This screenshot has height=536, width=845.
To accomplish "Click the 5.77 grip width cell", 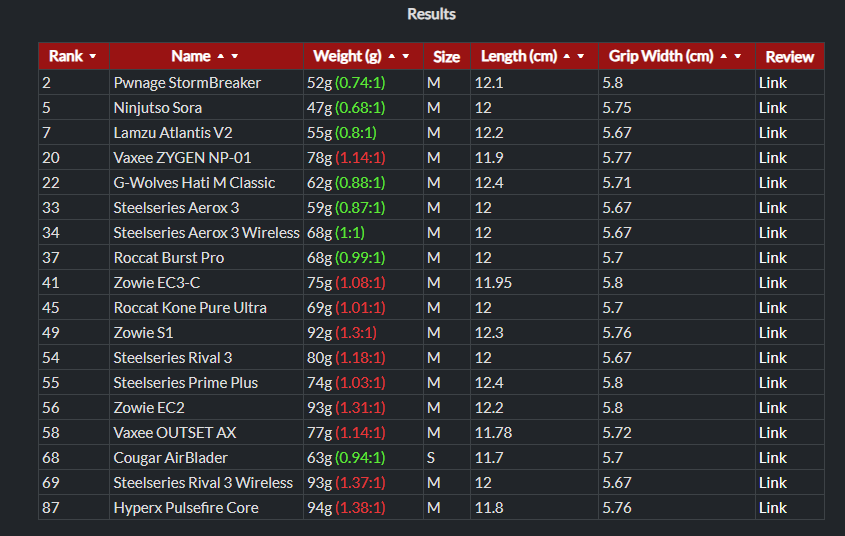I will 677,158.
